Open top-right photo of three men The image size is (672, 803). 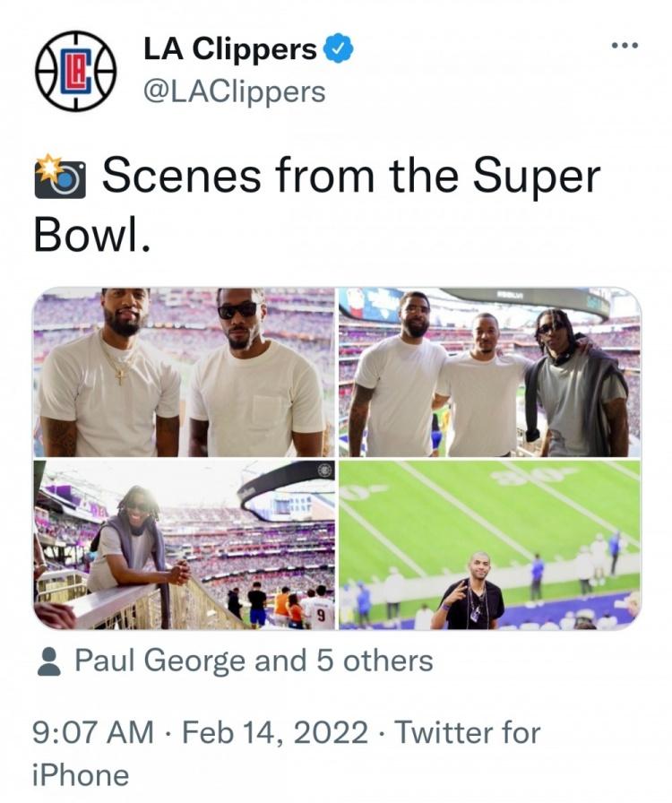tap(489, 372)
